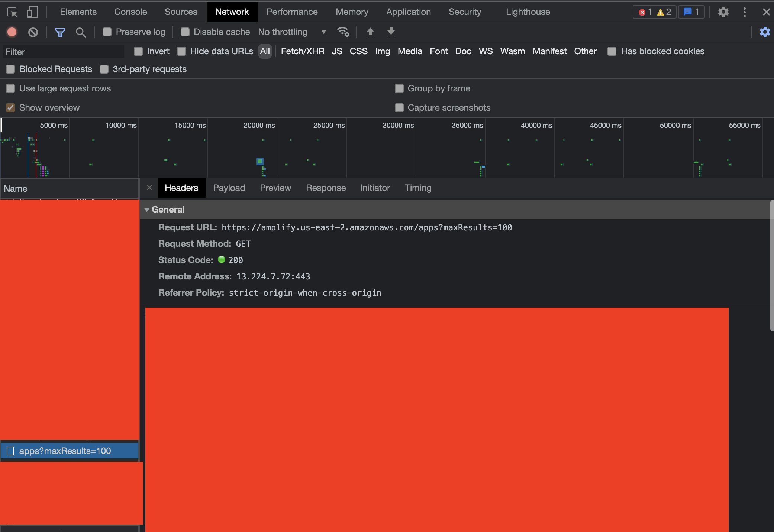Enable the Preserve log checkbox
Screen dimensions: 774x532
click(x=107, y=32)
